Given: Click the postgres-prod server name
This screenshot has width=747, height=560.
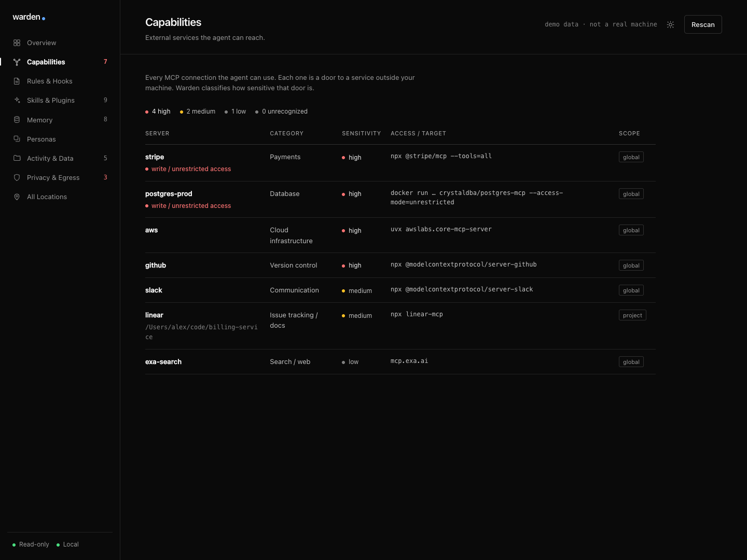Looking at the screenshot, I should coord(169,193).
